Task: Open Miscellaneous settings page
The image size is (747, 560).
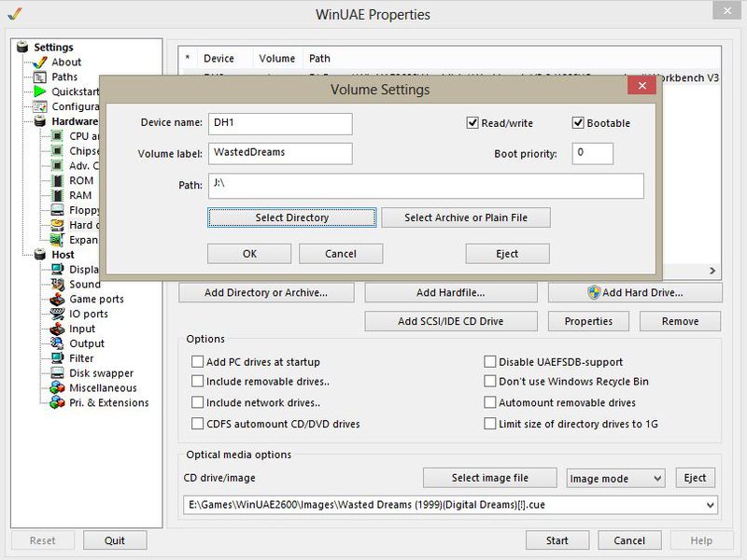Action: point(103,387)
